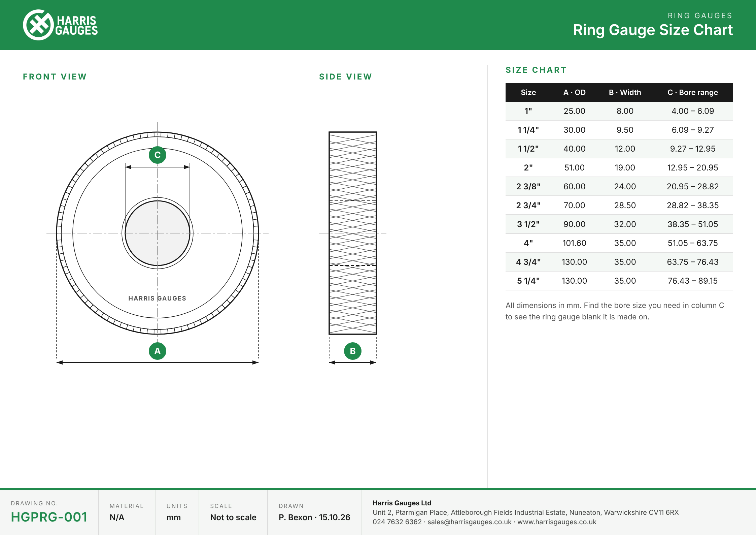Click the 101.60 OD value

point(575,243)
